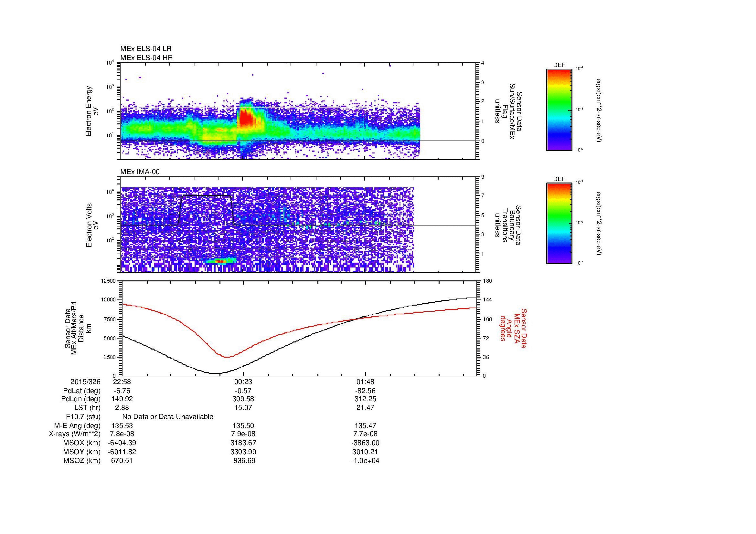Click the 'Electron Energy eV' axis label
The width and height of the screenshot is (756, 534).
92,111
